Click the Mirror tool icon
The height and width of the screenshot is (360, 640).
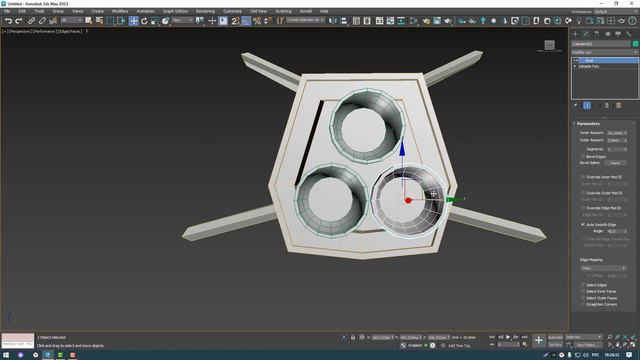[x=333, y=21]
